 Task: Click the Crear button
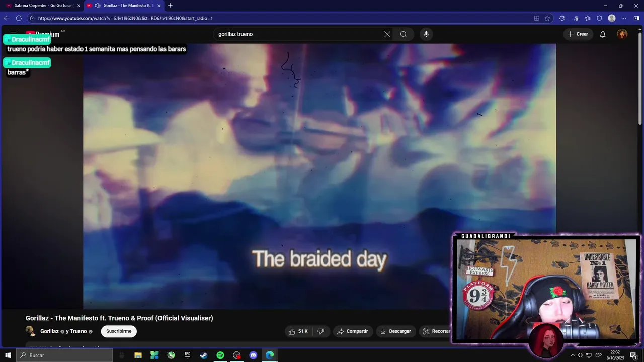pos(578,34)
